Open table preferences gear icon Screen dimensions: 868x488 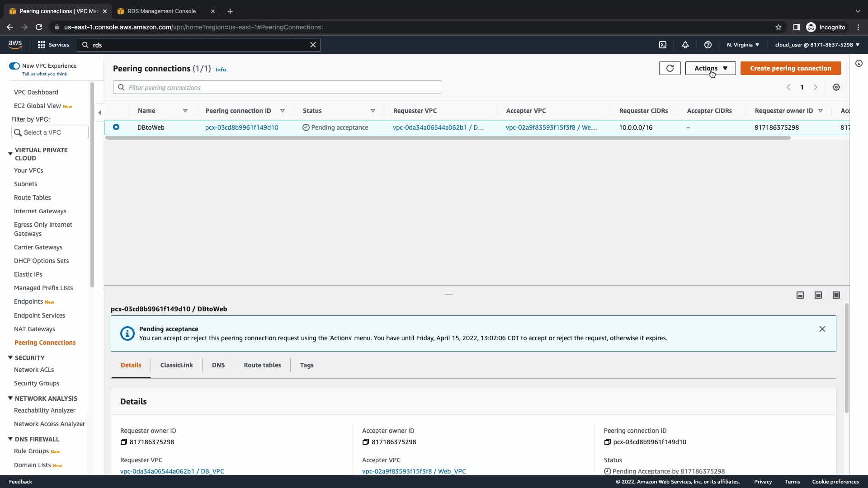tap(836, 87)
